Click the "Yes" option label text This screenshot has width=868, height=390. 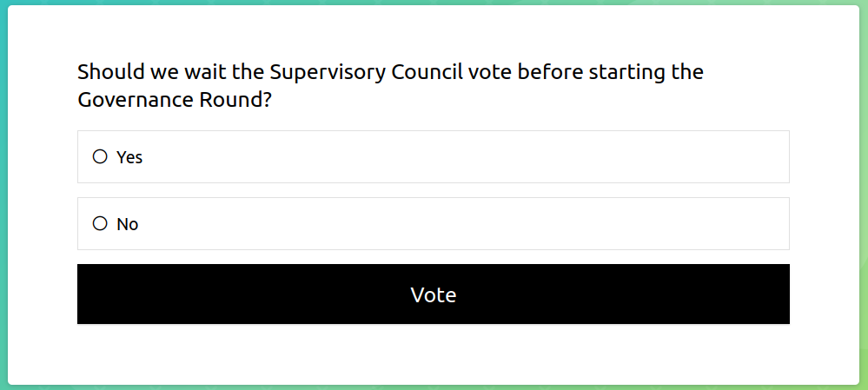(129, 157)
